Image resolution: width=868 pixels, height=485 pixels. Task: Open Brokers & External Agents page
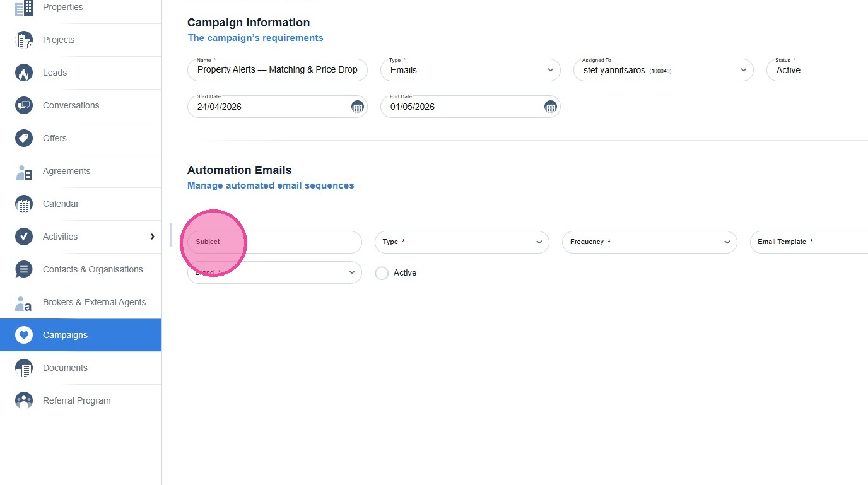point(94,302)
